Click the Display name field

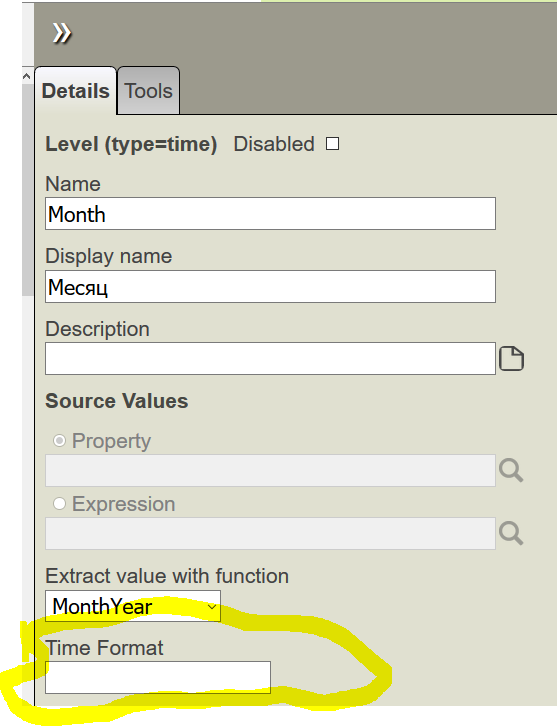tap(270, 287)
